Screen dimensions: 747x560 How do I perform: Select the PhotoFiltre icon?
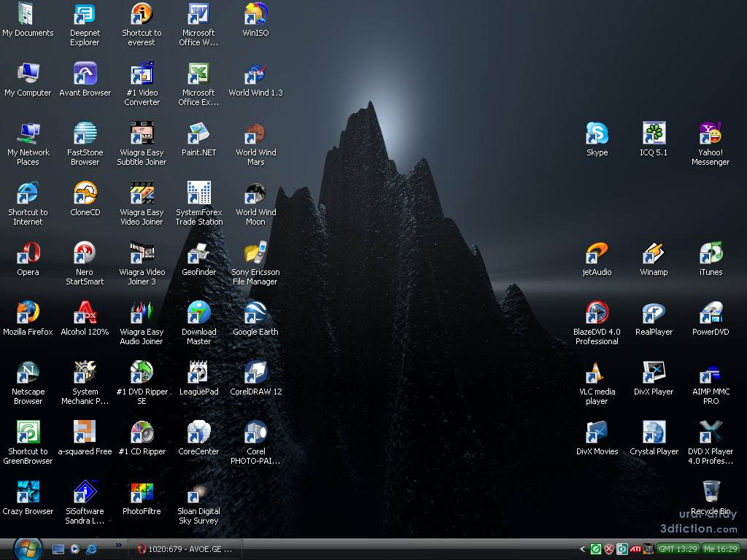pos(142,492)
